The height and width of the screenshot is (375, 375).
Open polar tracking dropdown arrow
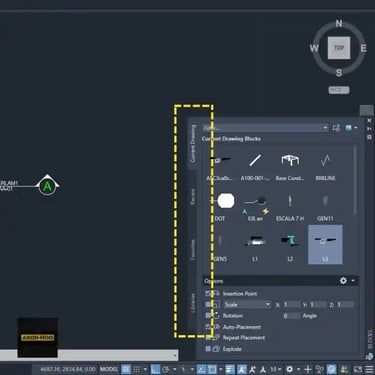[174, 369]
